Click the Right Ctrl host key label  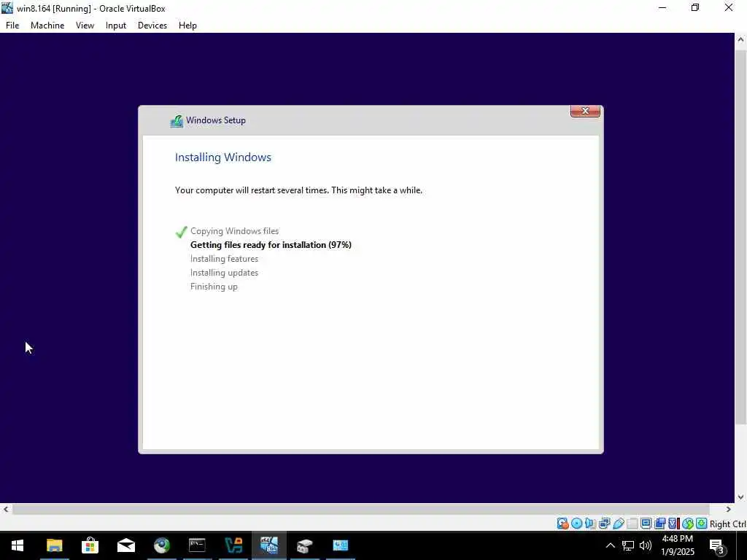tap(728, 524)
